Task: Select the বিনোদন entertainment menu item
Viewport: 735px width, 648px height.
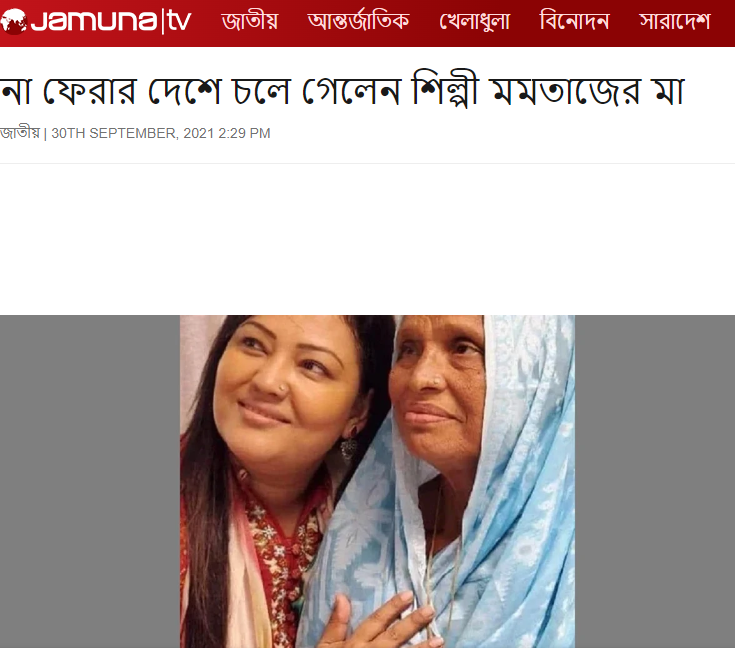Action: [x=574, y=22]
